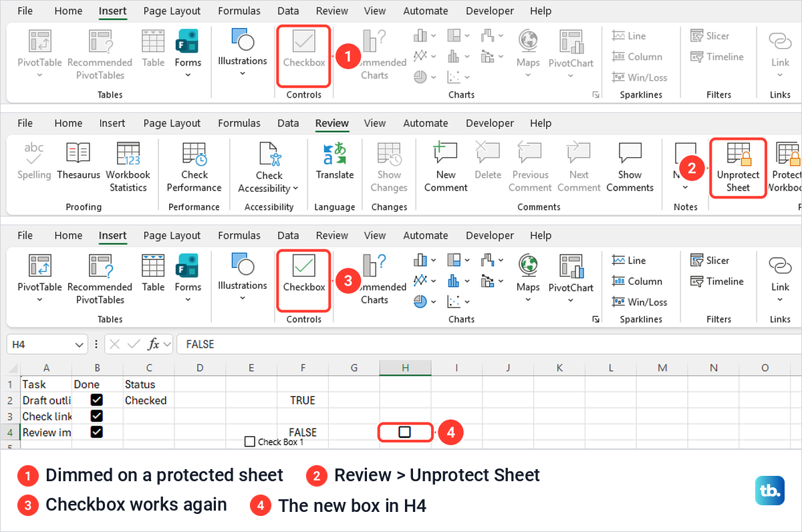The width and height of the screenshot is (802, 532).
Task: Click the Check Accessibility icon
Action: 269,153
